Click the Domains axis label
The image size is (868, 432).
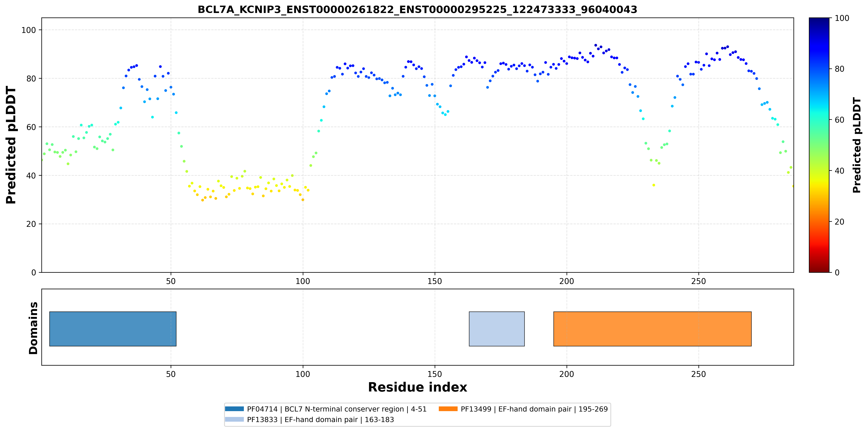(33, 328)
